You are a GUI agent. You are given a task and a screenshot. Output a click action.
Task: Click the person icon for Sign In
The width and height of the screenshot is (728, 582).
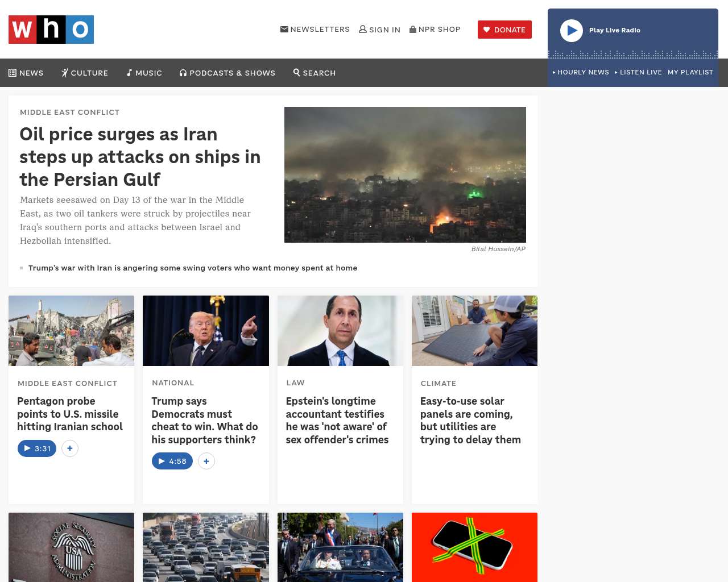click(363, 29)
